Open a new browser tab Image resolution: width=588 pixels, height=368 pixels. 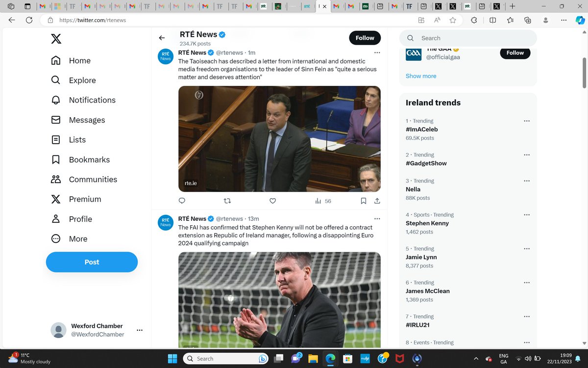pyautogui.click(x=512, y=6)
